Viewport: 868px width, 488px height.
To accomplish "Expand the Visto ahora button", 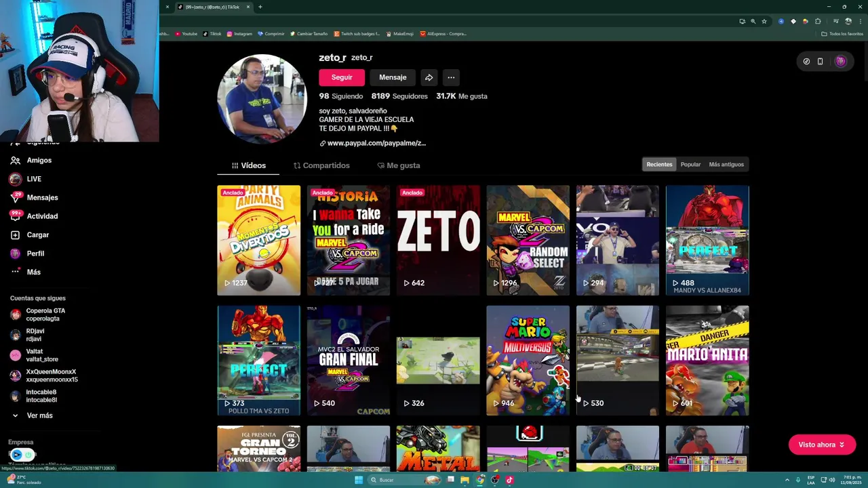I will click(822, 445).
